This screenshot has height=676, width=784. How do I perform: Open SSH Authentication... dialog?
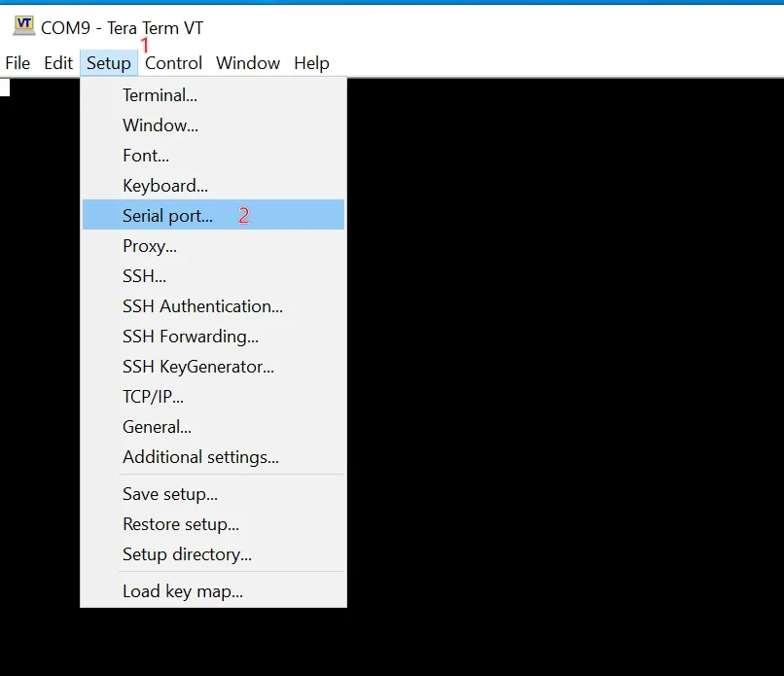[213, 306]
